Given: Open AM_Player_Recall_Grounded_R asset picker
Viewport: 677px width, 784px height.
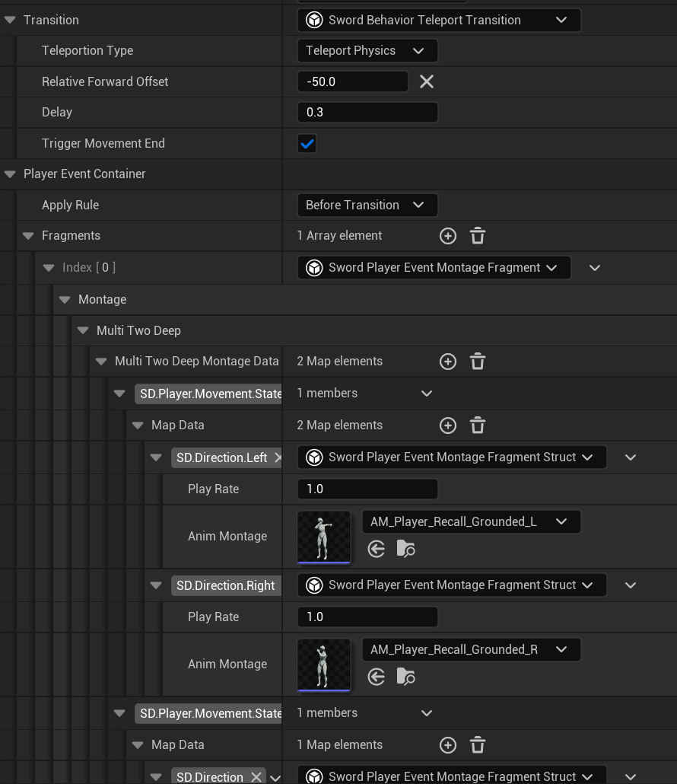Looking at the screenshot, I should pos(471,649).
